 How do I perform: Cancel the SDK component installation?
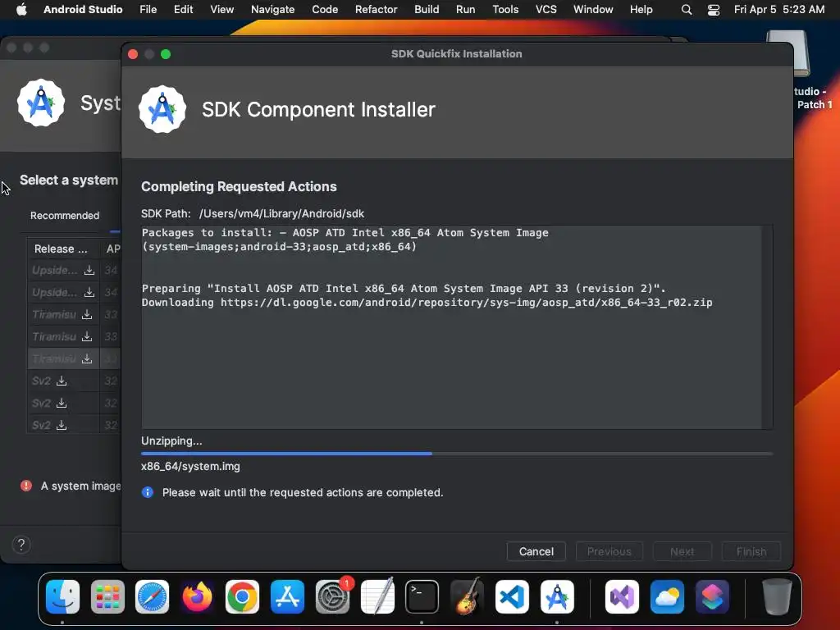coord(536,551)
